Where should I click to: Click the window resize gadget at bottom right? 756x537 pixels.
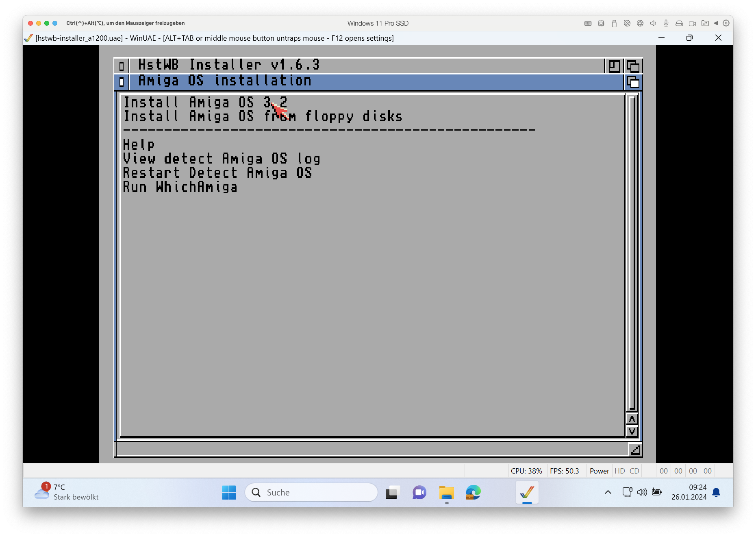point(635,450)
